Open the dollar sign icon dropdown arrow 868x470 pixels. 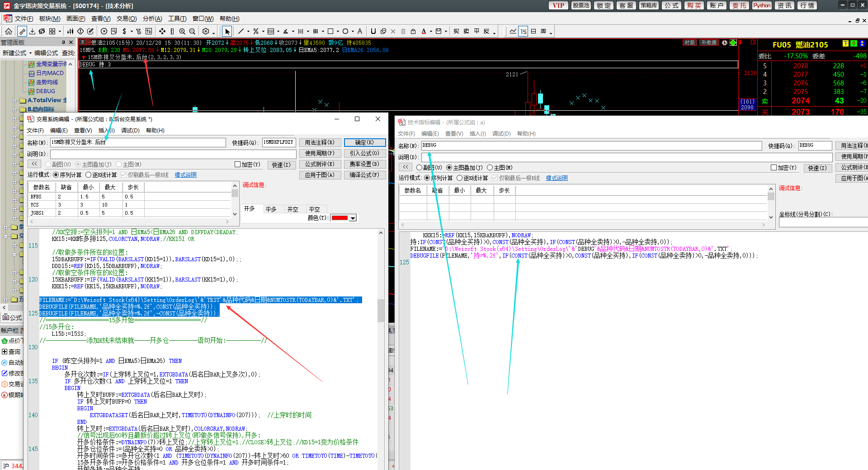click(132, 32)
